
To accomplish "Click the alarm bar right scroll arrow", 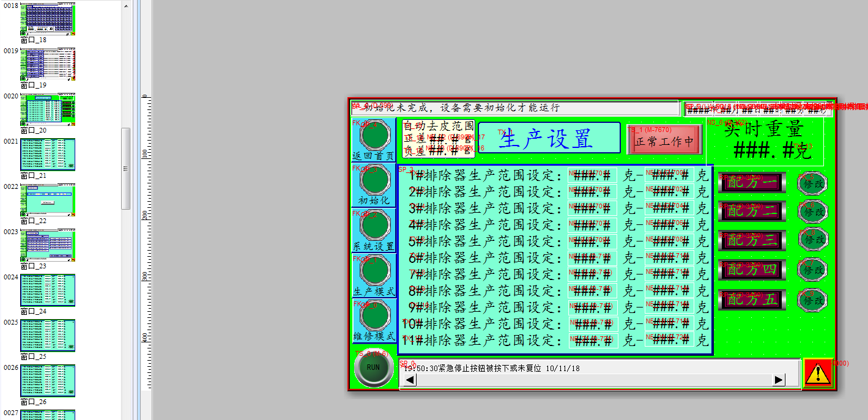I will [x=778, y=380].
